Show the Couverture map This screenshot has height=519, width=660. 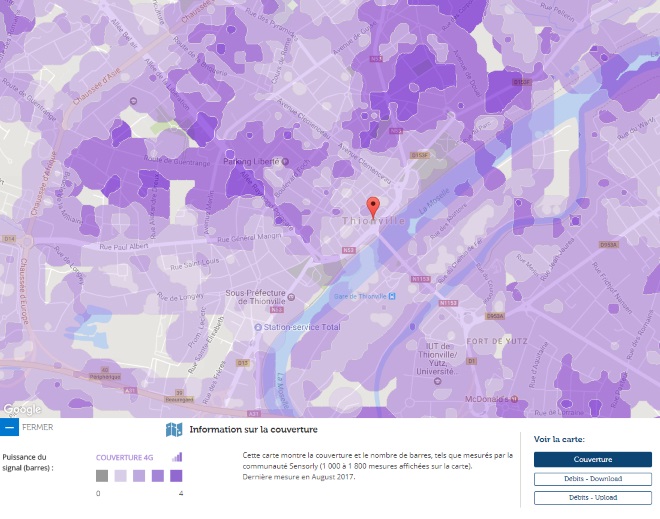pyautogui.click(x=593, y=459)
